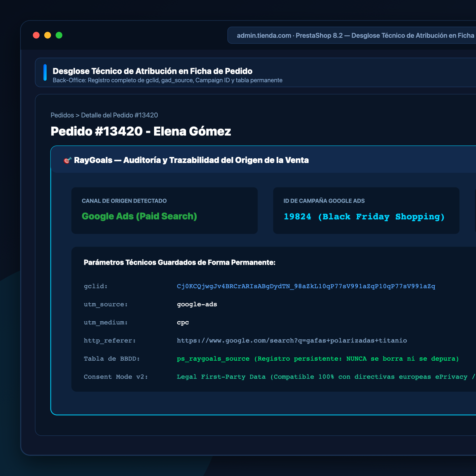The width and height of the screenshot is (476, 476).
Task: Select the "Back-Office: Registro completo" subtitle
Action: click(x=168, y=80)
